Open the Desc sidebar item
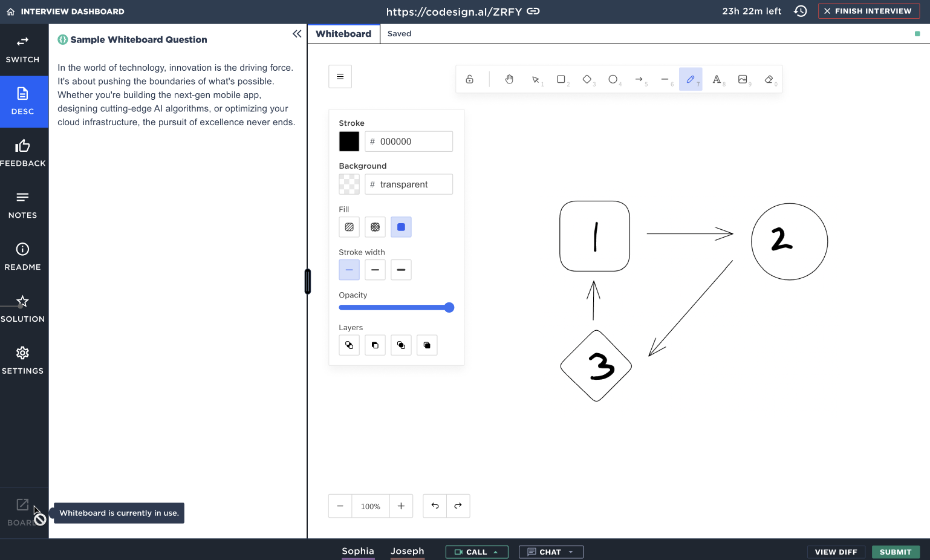930x560 pixels. (x=23, y=102)
